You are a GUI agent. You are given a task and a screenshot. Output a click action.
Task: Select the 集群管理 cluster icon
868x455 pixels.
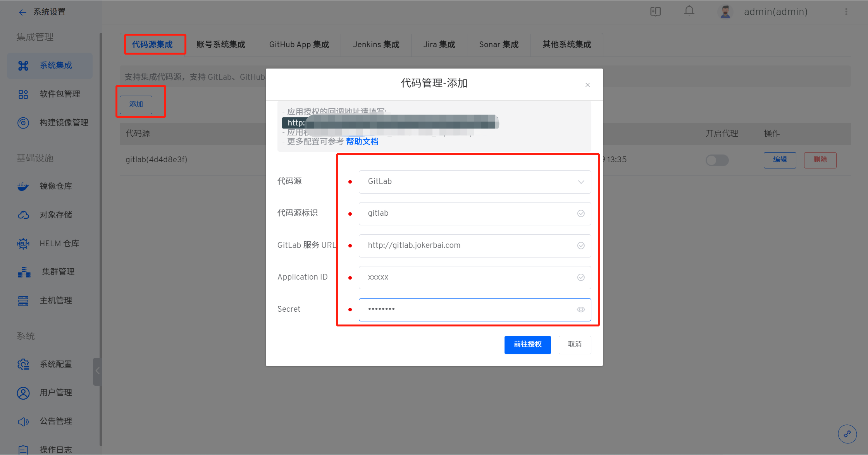(24, 272)
